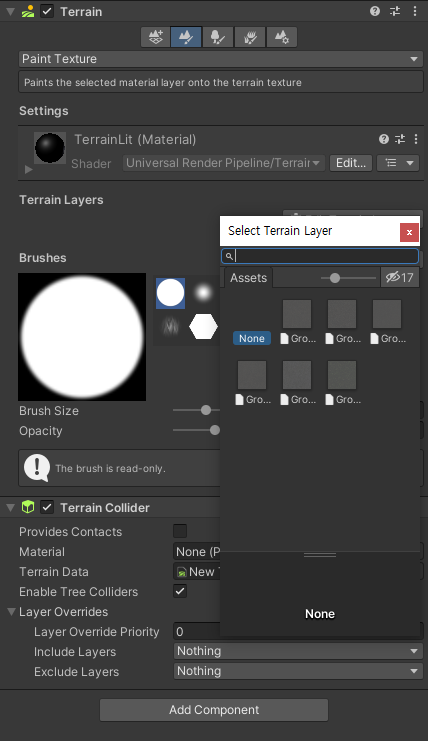Open the Shader dropdown for TerrainLit
Image resolution: width=428 pixels, height=741 pixels.
pyautogui.click(x=223, y=163)
